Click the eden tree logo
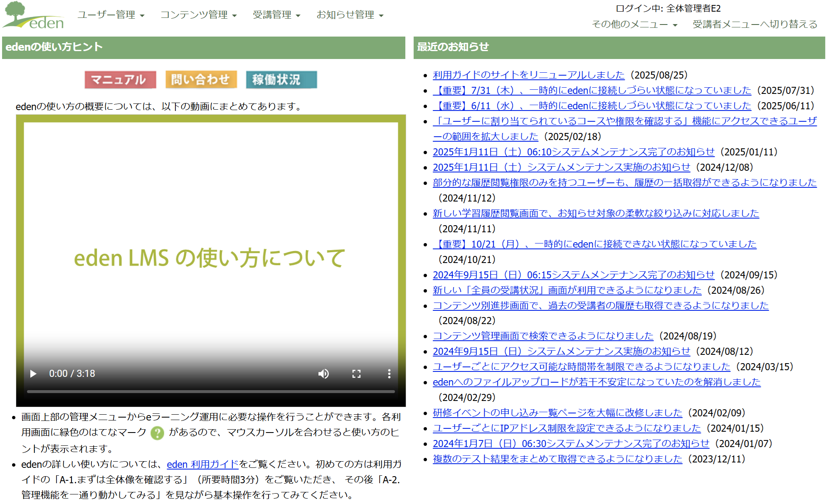The width and height of the screenshot is (831, 504). point(33,15)
